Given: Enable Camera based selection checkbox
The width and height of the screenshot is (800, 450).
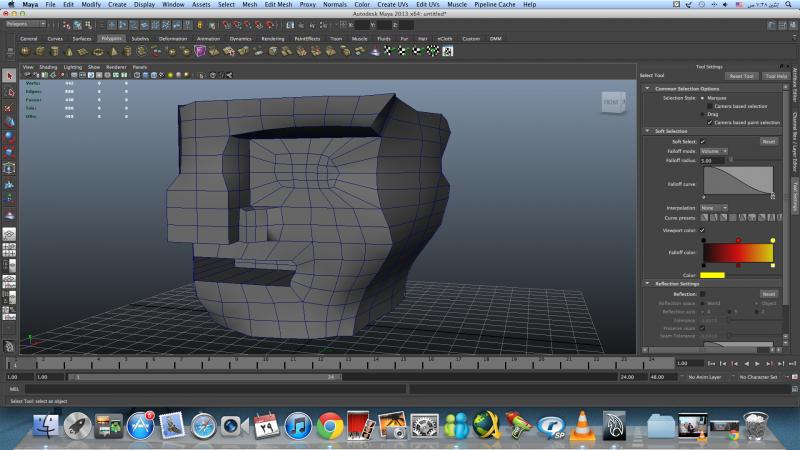Looking at the screenshot, I should pos(711,106).
